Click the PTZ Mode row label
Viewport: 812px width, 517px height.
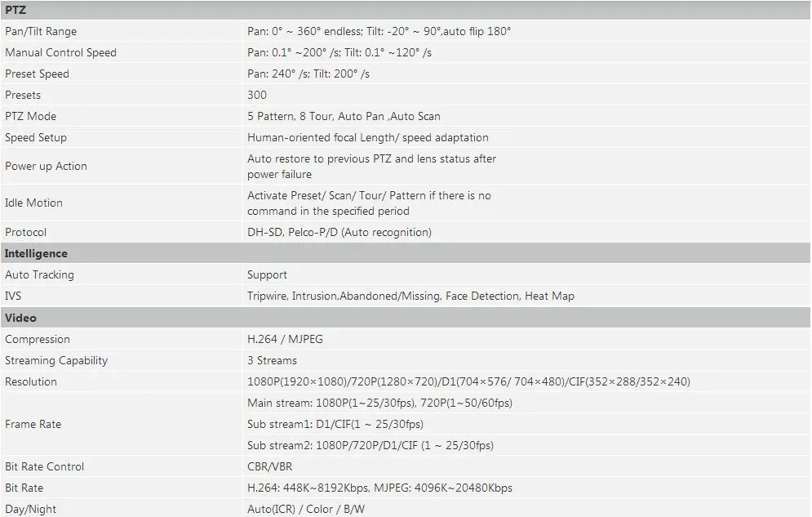tap(30, 116)
